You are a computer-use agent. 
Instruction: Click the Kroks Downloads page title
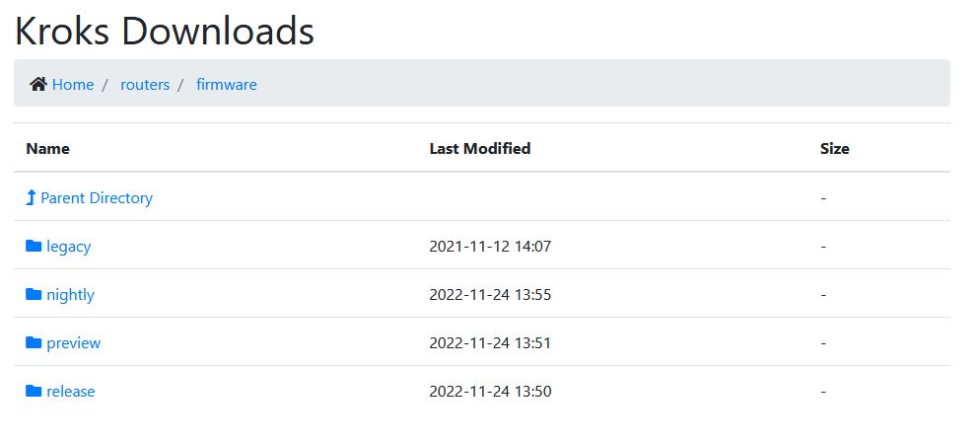(x=164, y=32)
